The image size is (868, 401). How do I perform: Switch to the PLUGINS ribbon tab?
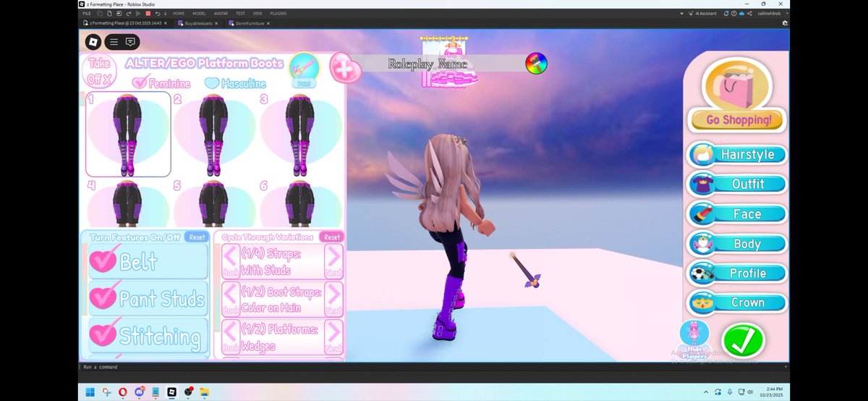coord(278,14)
